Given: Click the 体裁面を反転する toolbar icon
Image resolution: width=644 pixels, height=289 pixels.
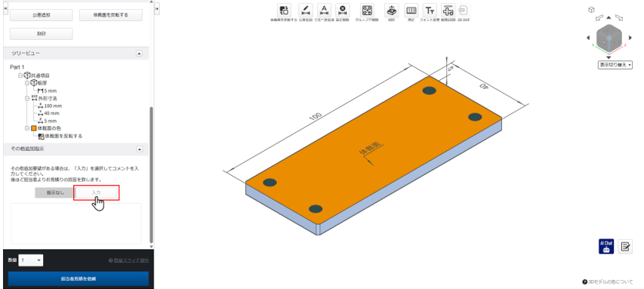Looking at the screenshot, I should click(x=283, y=11).
